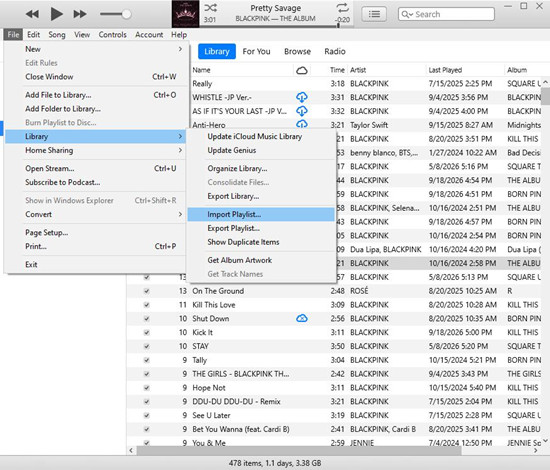Screen dimensions: 550x470
Task: Toggle the repeat icon in the player
Action: (x=342, y=8)
